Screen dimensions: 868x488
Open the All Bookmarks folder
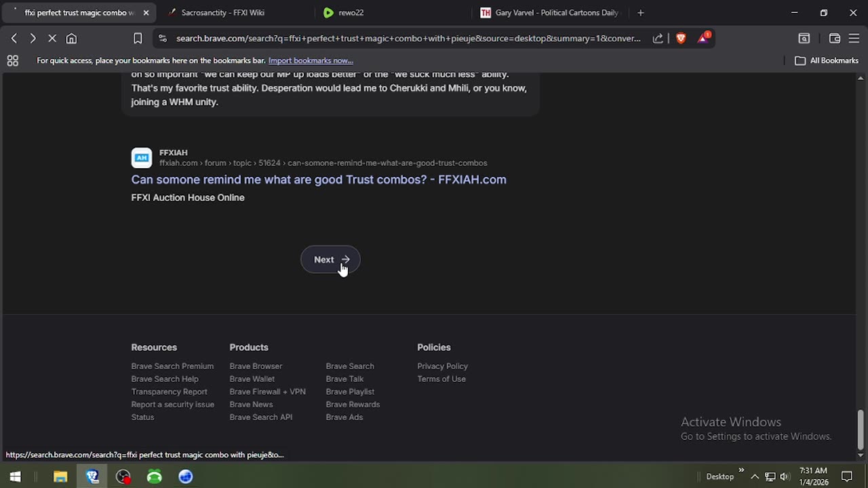tap(827, 60)
